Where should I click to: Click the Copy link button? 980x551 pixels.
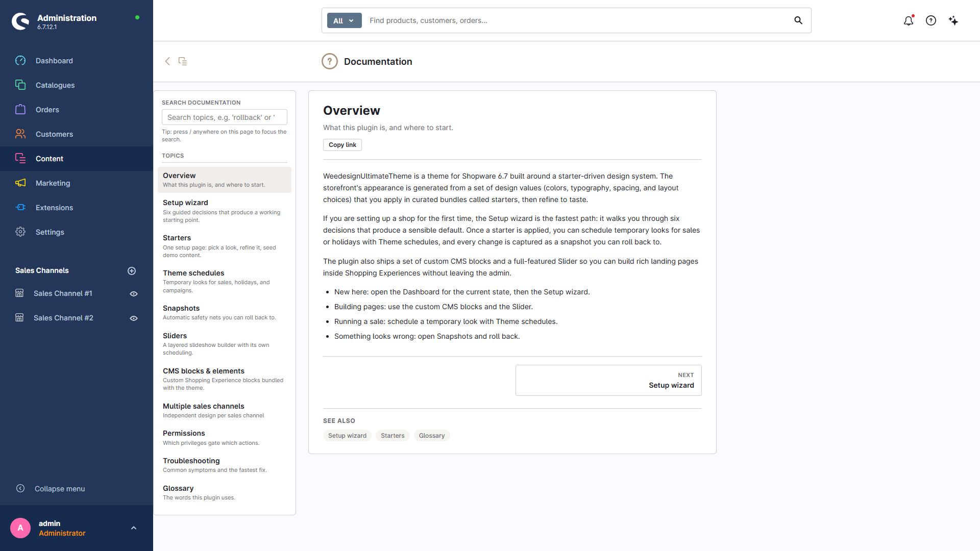pyautogui.click(x=342, y=145)
